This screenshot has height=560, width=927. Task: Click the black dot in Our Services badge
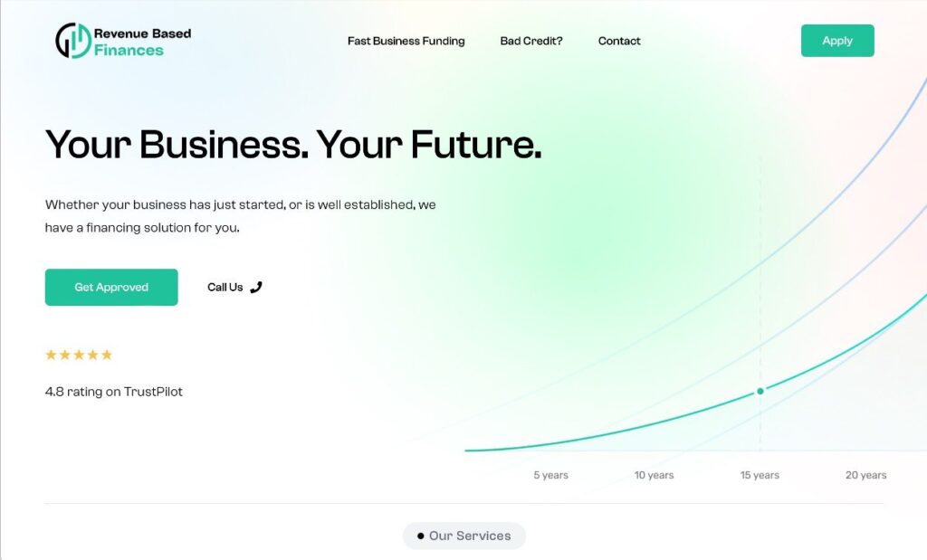click(x=420, y=536)
